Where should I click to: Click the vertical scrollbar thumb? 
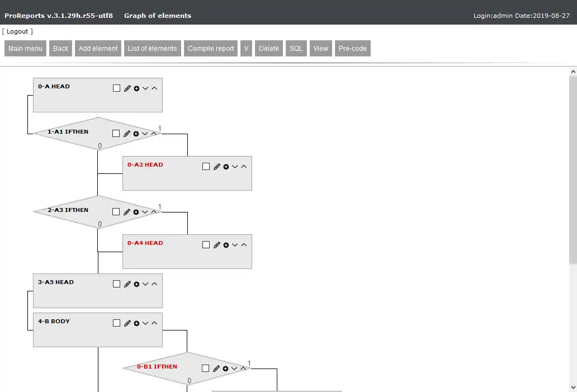(x=573, y=168)
